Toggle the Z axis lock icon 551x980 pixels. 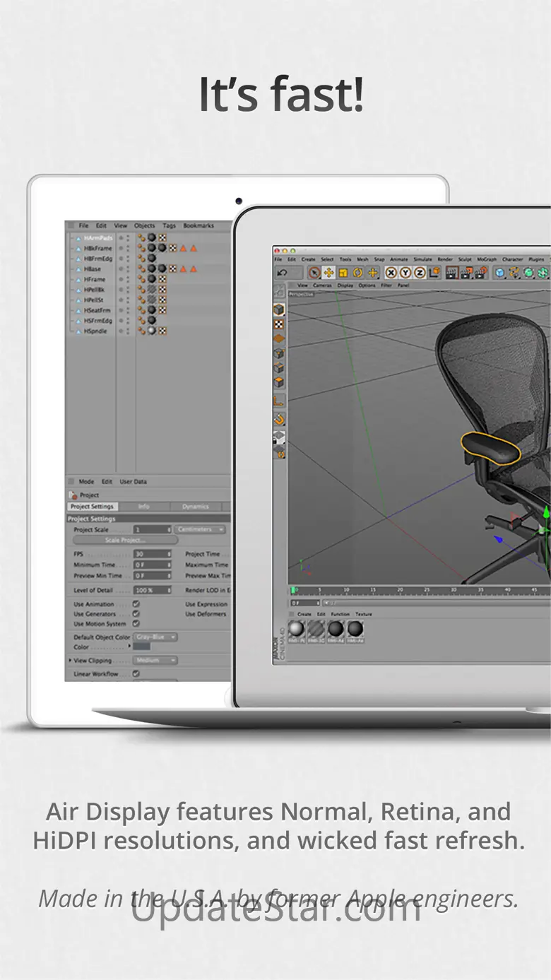tap(420, 273)
